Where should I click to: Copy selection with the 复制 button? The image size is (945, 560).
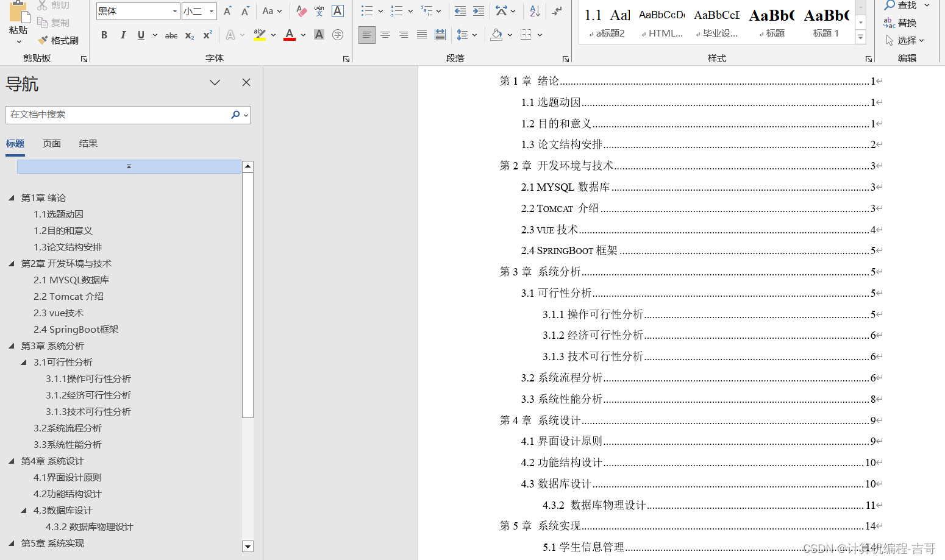point(54,23)
